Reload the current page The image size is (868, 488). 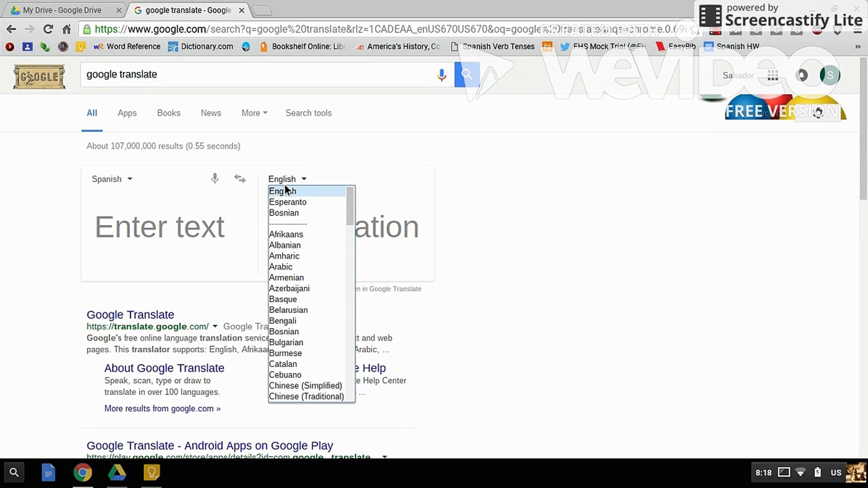click(48, 29)
